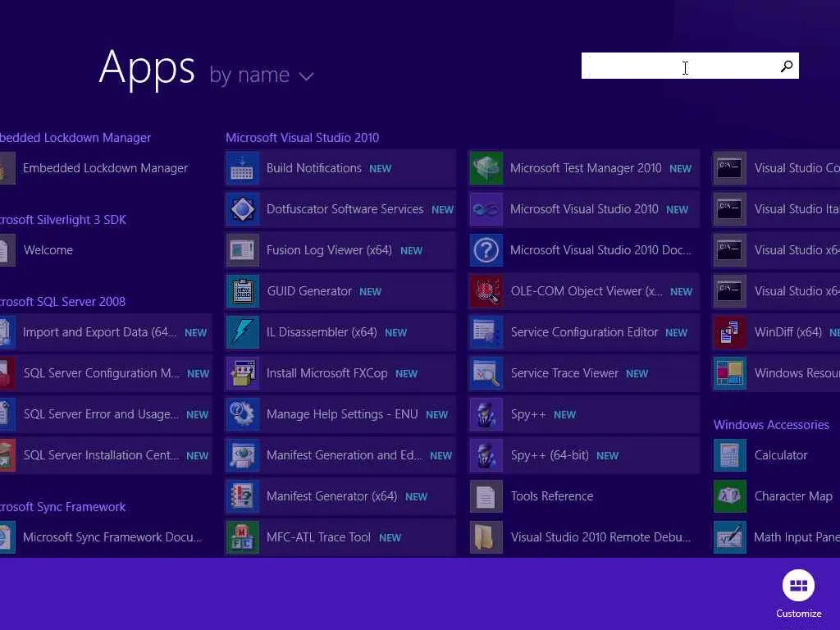
Task: Open SQL Server Error and Usage entry
Action: pyautogui.click(x=106, y=414)
